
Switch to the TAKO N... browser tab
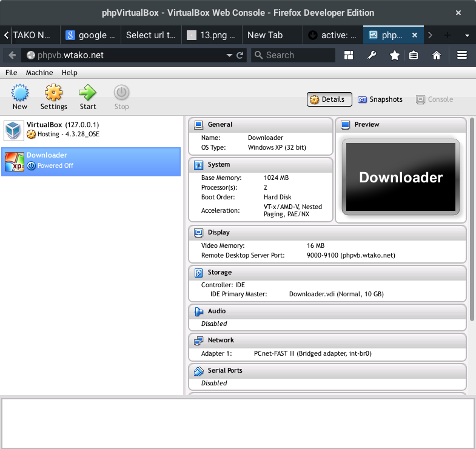point(36,35)
